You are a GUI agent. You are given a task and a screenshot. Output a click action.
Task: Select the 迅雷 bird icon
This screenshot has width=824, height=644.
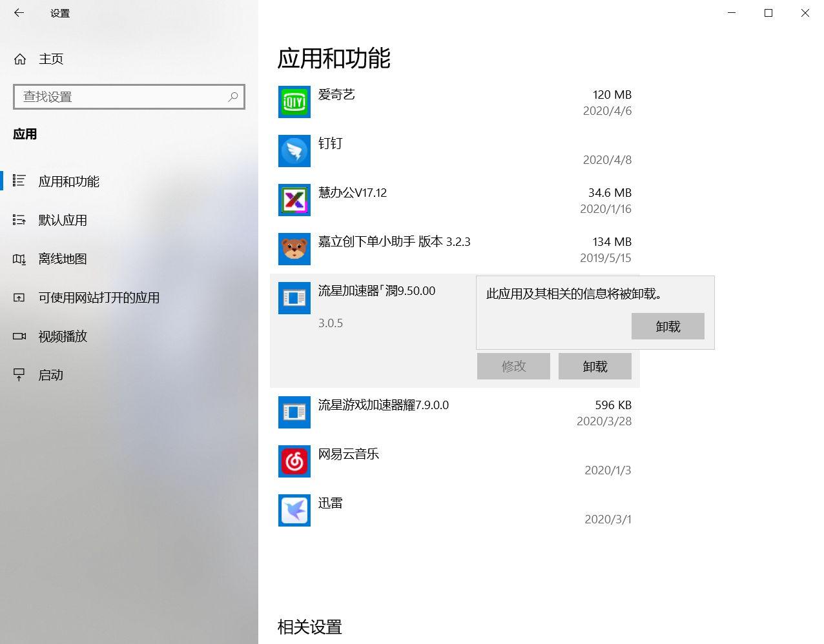coord(294,510)
